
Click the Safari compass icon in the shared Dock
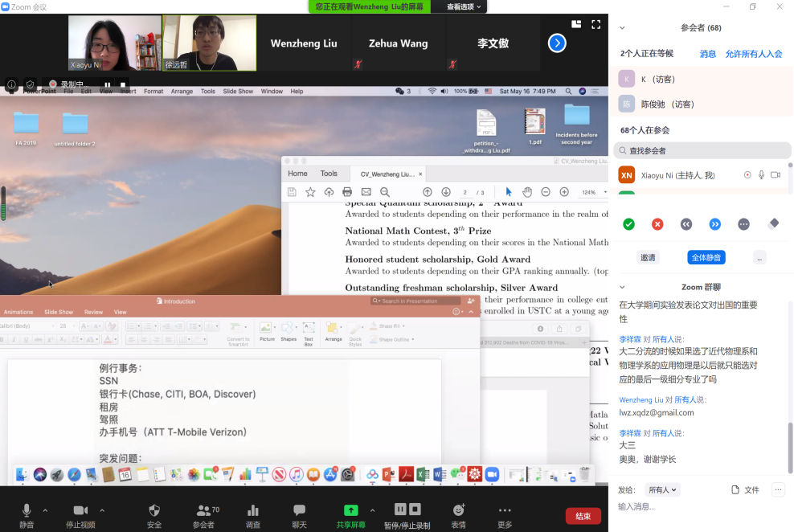pyautogui.click(x=74, y=474)
